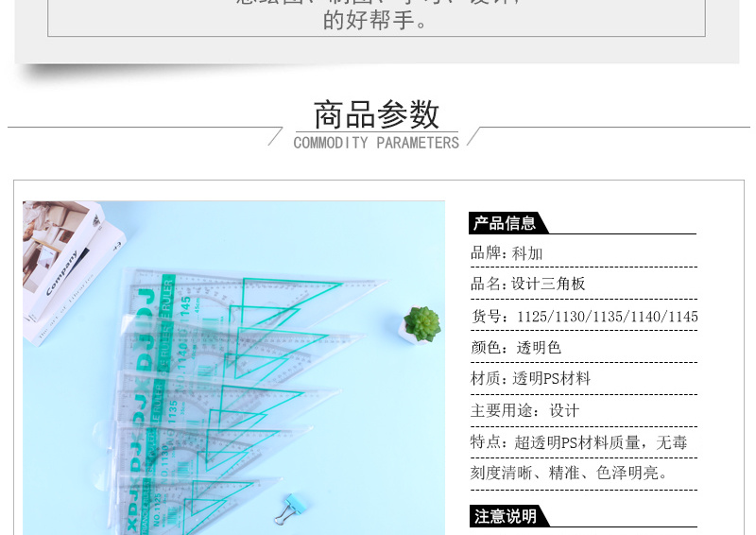The image size is (756, 535).
Task: Click the slash decoration left of COMMODITY PARAMETERS
Action: click(275, 137)
